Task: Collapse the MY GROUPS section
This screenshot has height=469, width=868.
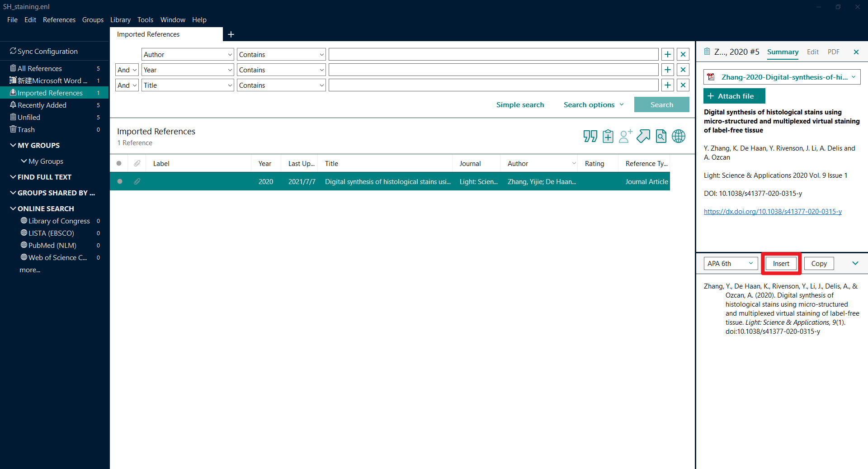Action: [x=13, y=145]
